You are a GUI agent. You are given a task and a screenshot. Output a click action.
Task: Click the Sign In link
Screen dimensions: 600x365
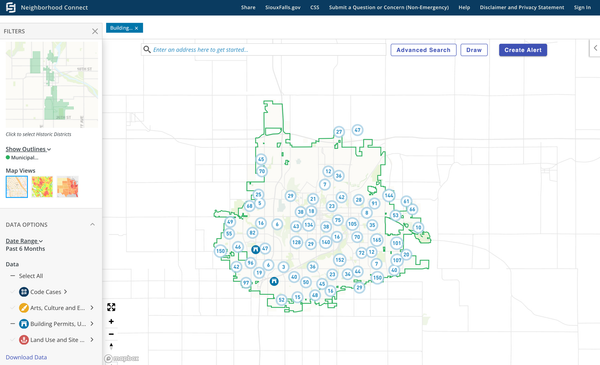click(x=582, y=7)
